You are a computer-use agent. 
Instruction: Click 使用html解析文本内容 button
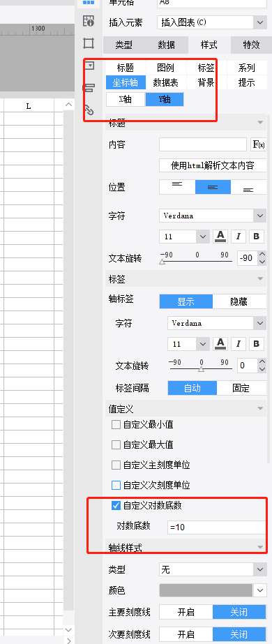point(213,165)
